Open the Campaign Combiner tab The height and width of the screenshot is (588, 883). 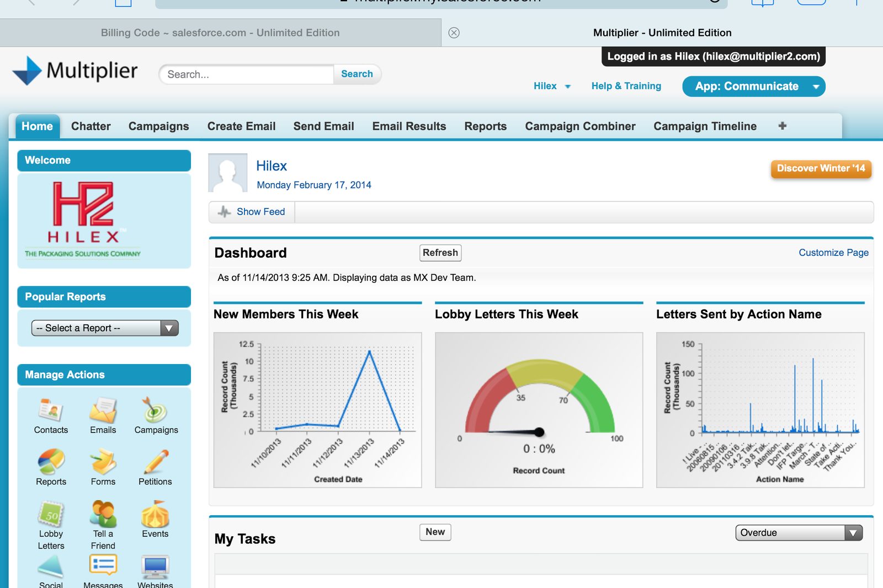pyautogui.click(x=581, y=126)
